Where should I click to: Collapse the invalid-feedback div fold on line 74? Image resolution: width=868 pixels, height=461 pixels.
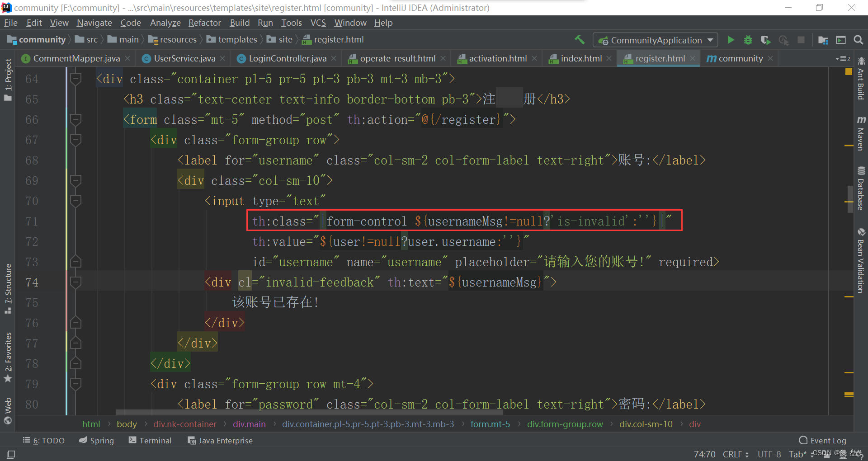(75, 282)
